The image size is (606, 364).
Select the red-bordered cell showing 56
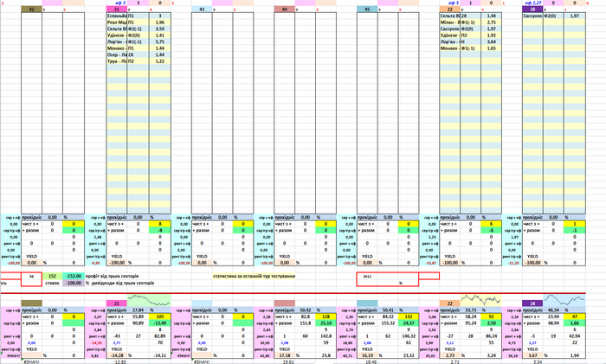[x=31, y=276]
